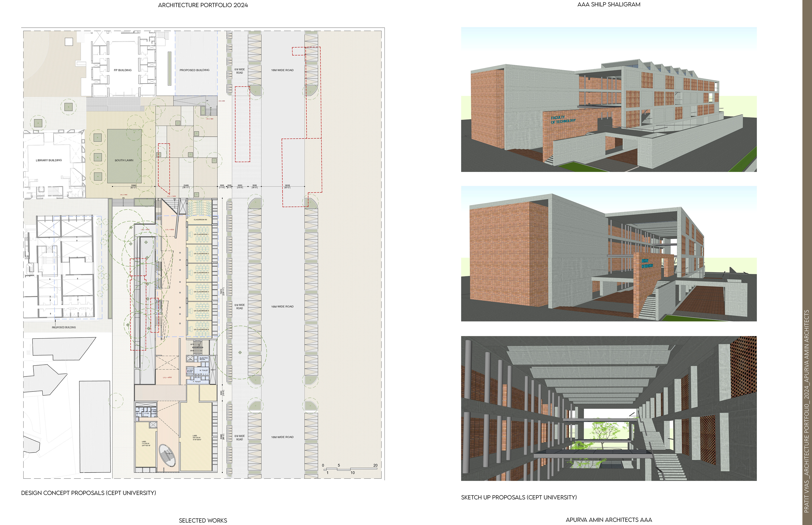Viewport: 812px width, 525px height.
Task: Click the 'LABS 112 SQ.M' room label
Action: click(146, 443)
